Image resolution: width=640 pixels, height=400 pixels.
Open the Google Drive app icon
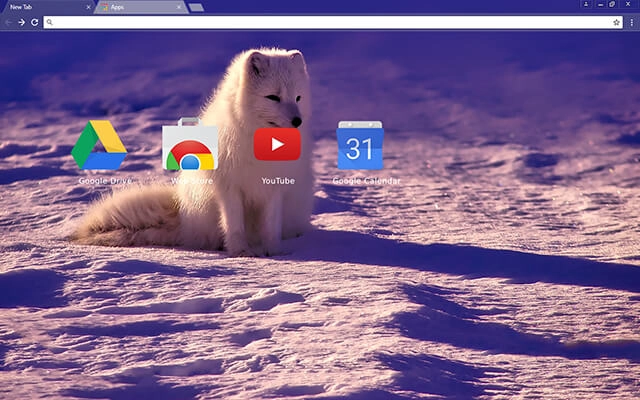[99, 145]
